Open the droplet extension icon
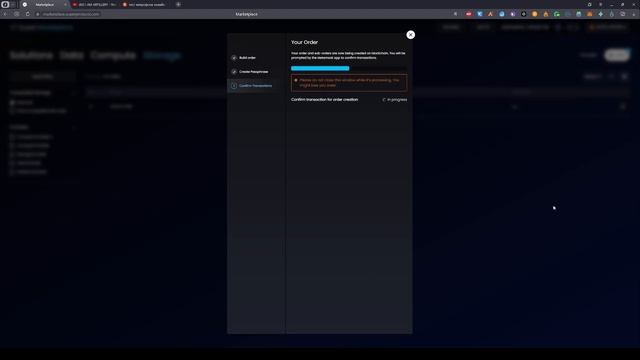This screenshot has width=640, height=360. pyautogui.click(x=612, y=14)
